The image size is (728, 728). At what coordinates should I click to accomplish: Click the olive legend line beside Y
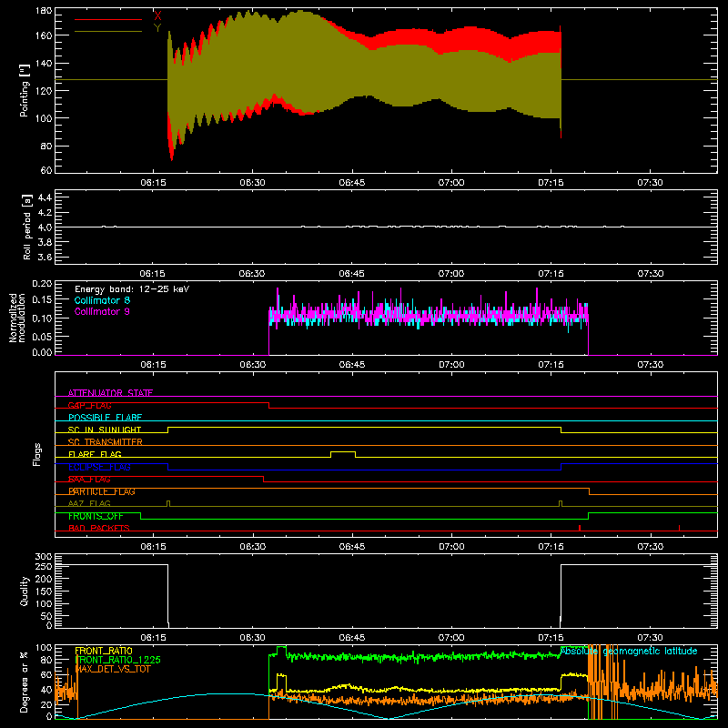coord(108,32)
